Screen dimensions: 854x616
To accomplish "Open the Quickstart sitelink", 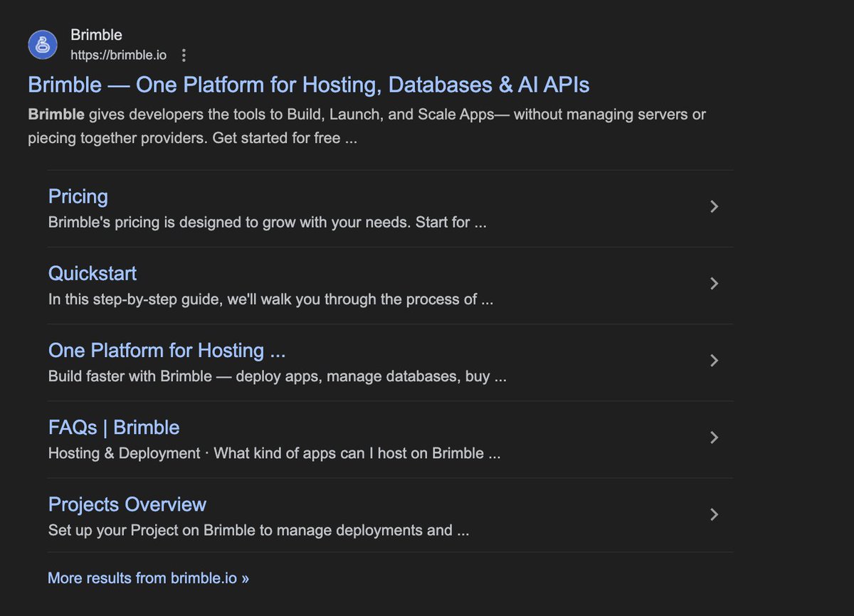I will (x=93, y=274).
